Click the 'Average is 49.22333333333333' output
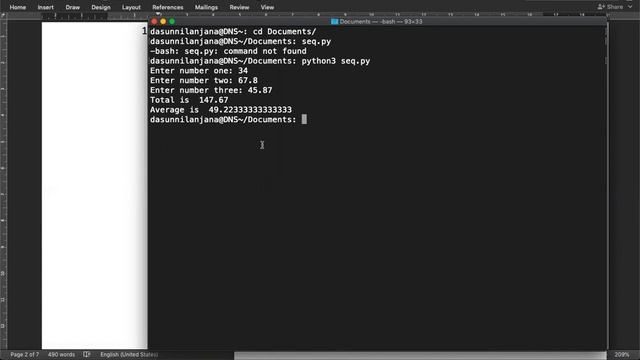This screenshot has height=360, width=640. click(221, 110)
